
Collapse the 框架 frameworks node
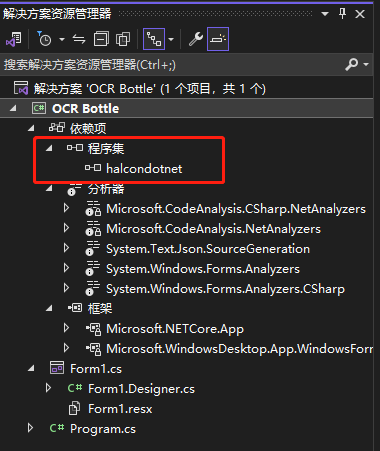pyautogui.click(x=49, y=308)
